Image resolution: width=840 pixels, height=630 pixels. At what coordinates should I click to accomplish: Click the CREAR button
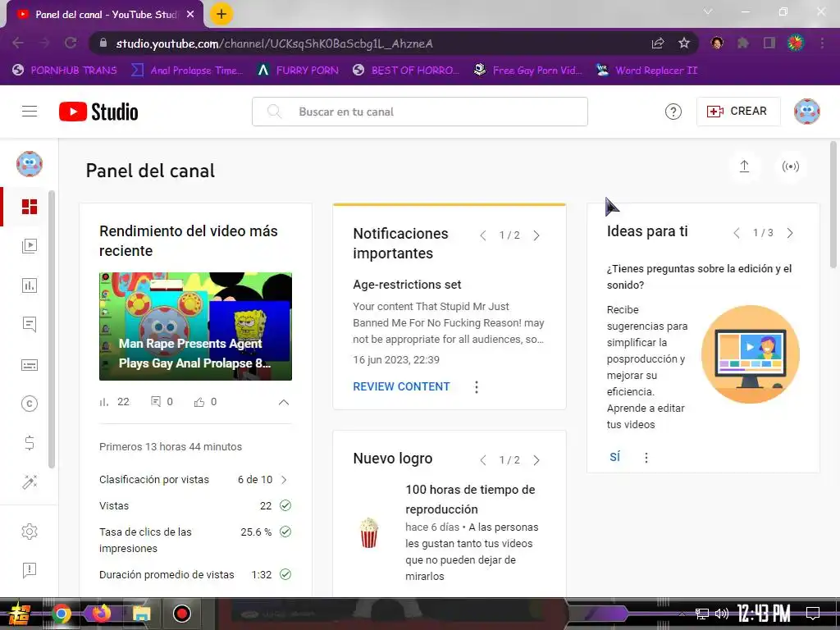(x=737, y=112)
